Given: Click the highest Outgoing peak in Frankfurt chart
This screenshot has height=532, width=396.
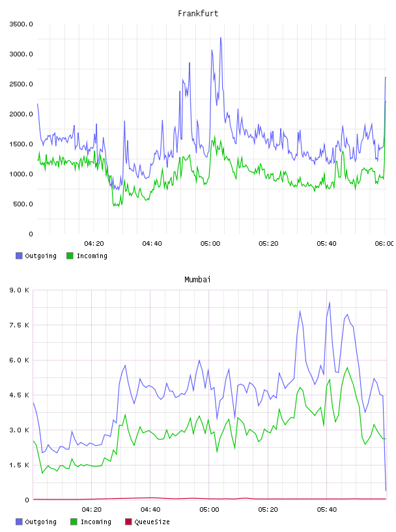Looking at the screenshot, I should point(221,38).
